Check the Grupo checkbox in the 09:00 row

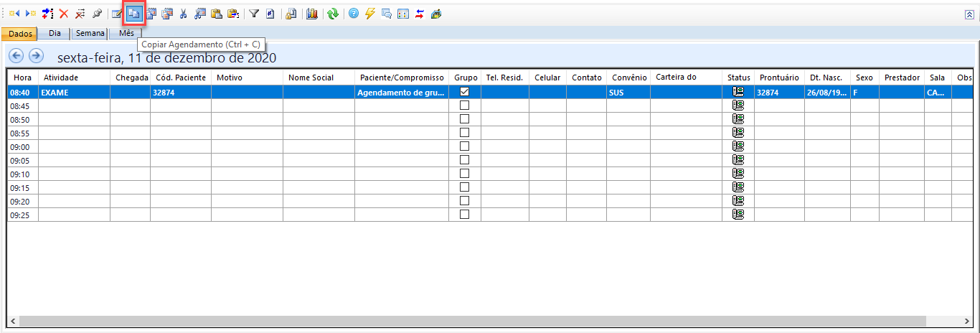[464, 146]
